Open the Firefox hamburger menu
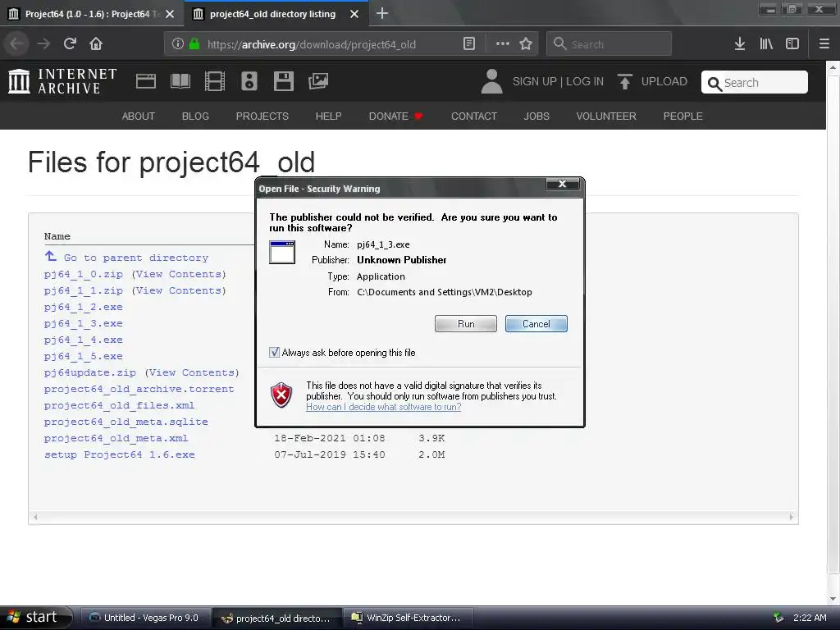The height and width of the screenshot is (630, 840). click(x=824, y=44)
